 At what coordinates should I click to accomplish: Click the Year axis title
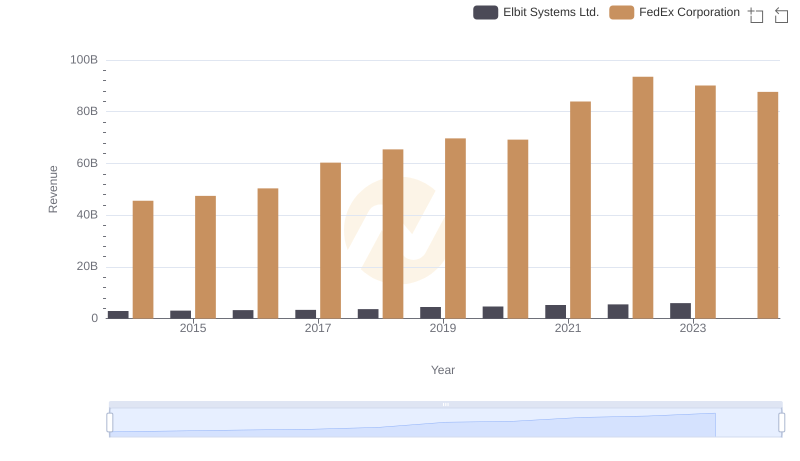pos(443,370)
